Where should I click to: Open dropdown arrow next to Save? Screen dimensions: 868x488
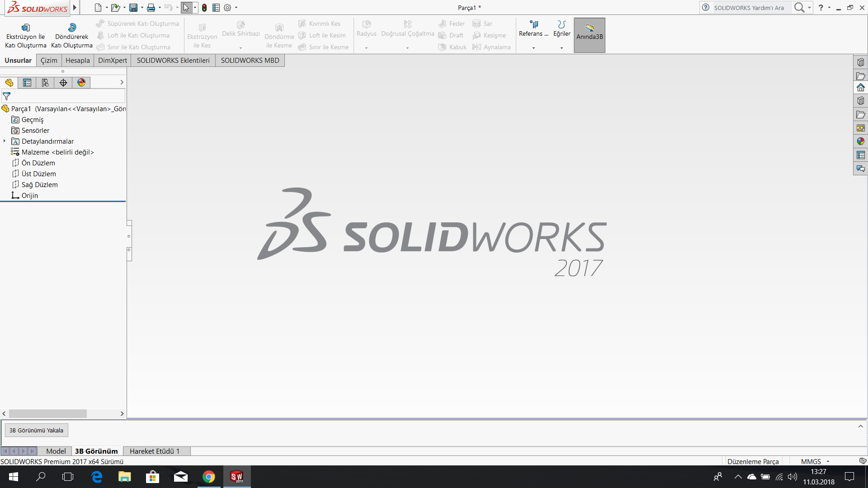[142, 8]
